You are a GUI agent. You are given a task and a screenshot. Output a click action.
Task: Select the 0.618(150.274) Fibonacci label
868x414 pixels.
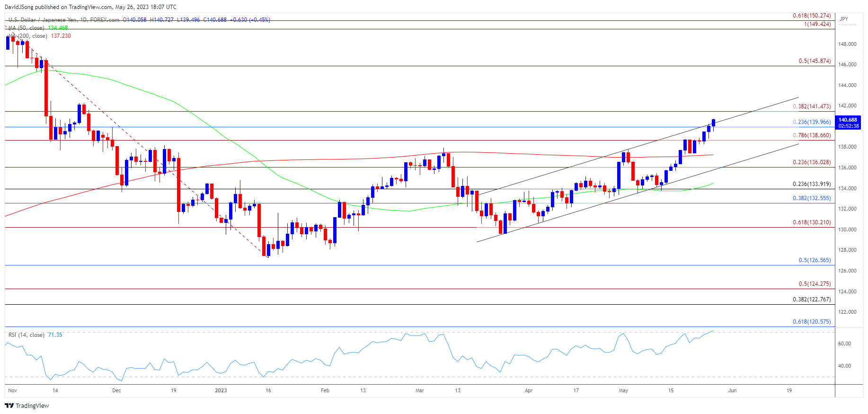click(812, 16)
